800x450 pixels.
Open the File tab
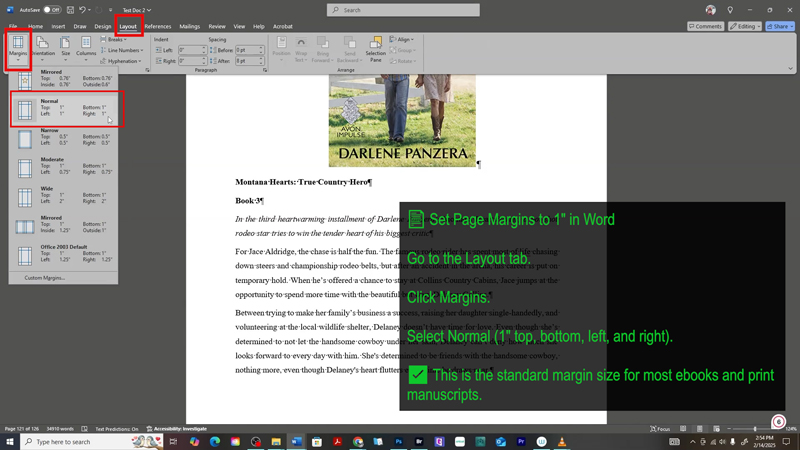point(13,27)
